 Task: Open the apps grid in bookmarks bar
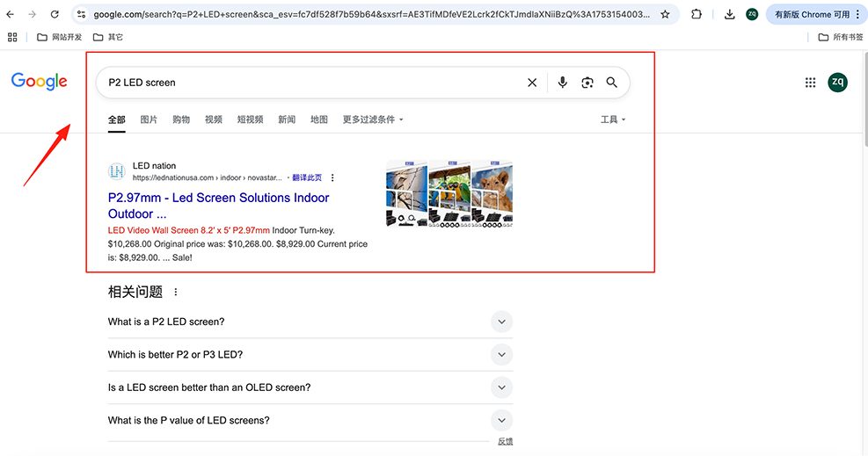[x=12, y=37]
